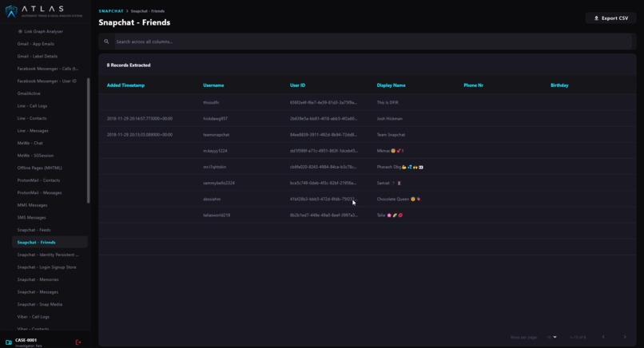The width and height of the screenshot is (644, 348).
Task: Click username hickdawg957
Action: pos(215,119)
